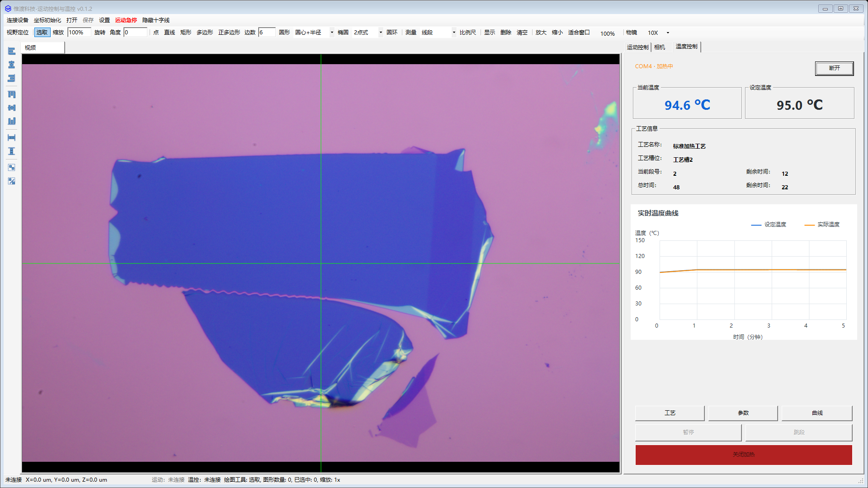The height and width of the screenshot is (488, 868).
Task: Expand the 圆心+半径 circle mode dropdown
Action: (332, 33)
